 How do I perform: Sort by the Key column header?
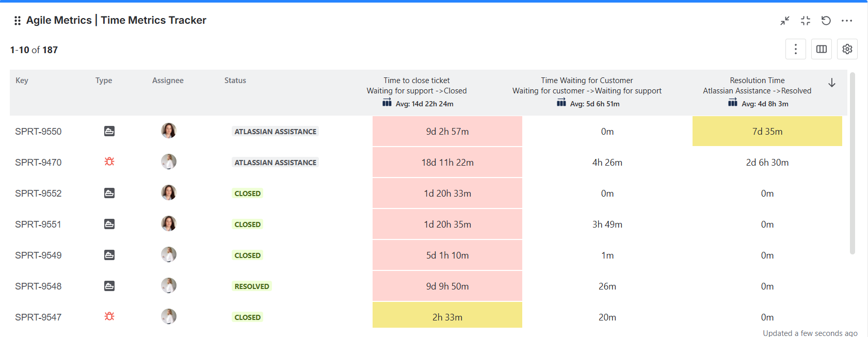[22, 81]
